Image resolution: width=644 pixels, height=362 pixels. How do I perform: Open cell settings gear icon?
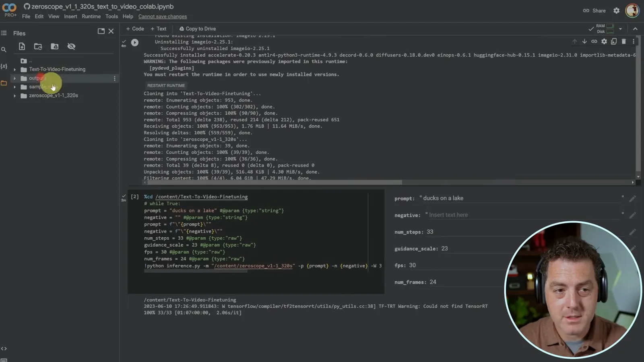click(604, 41)
